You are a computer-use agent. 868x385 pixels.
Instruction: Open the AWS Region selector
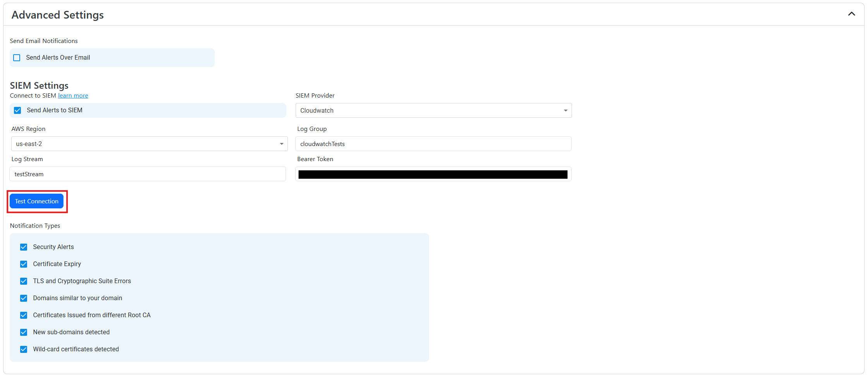coord(149,144)
